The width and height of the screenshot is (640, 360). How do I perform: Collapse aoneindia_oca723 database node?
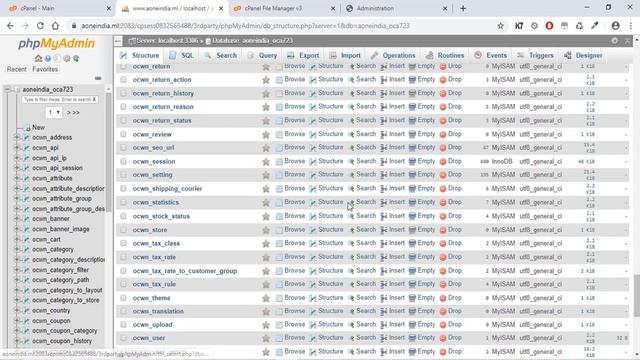8,89
